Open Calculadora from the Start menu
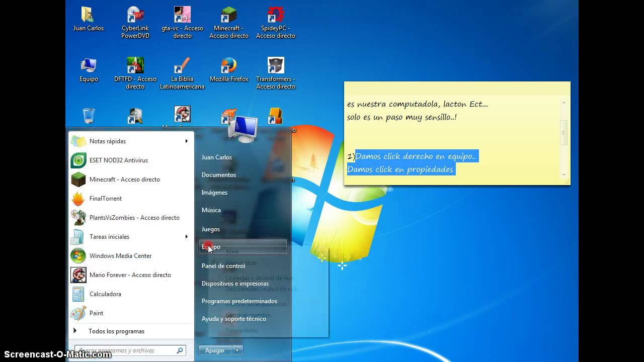This screenshot has width=644, height=362. tap(132, 294)
